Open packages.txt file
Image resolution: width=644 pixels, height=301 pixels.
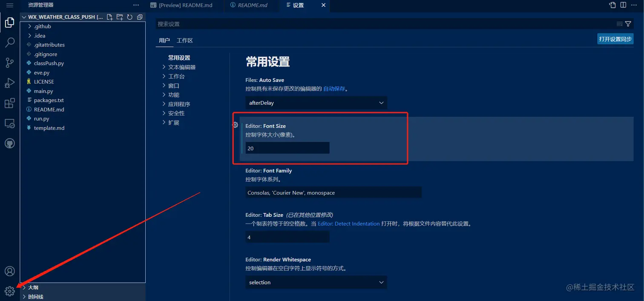49,100
